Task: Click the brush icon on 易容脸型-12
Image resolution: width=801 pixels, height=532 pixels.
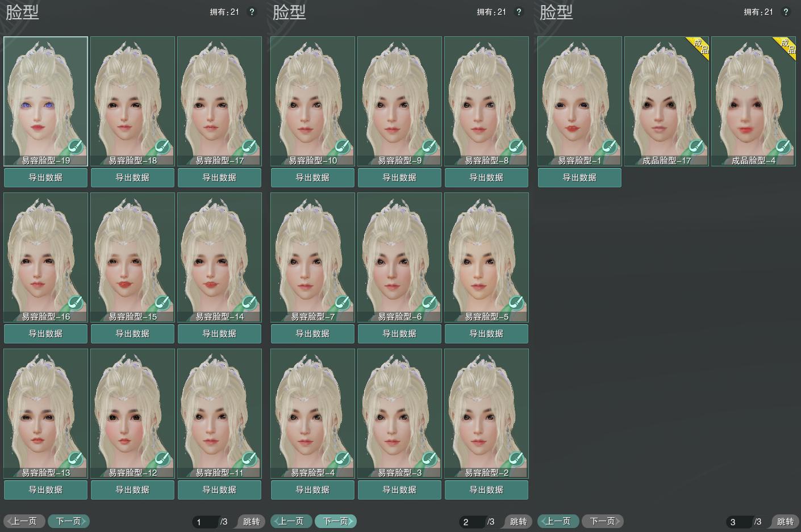Action: coord(163,460)
